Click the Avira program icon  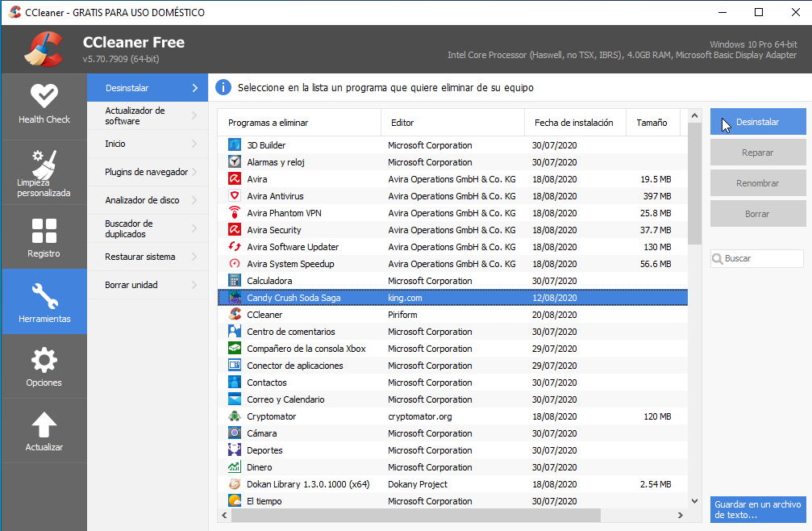coord(235,179)
